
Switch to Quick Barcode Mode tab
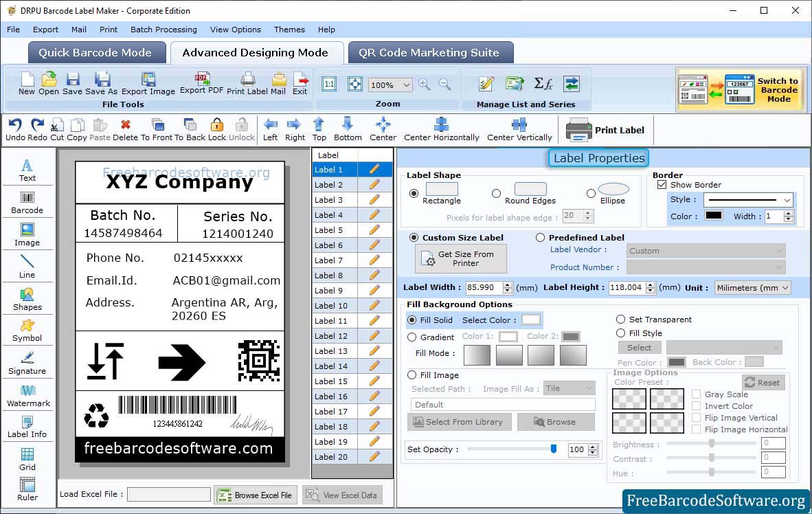(96, 52)
